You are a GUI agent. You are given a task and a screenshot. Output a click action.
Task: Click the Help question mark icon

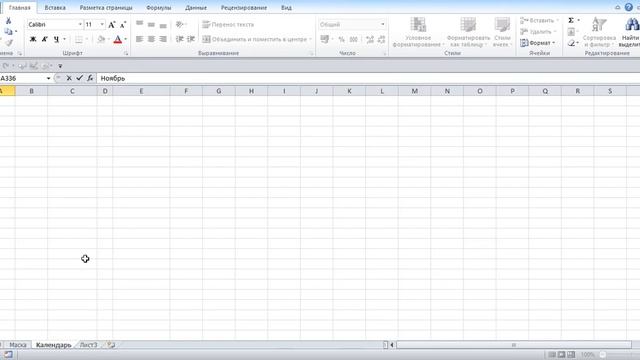point(629,7)
